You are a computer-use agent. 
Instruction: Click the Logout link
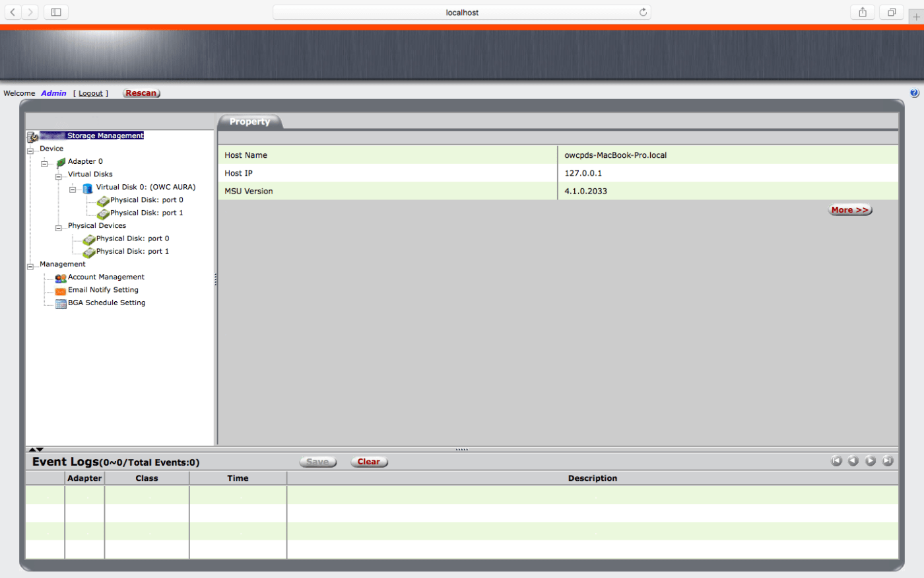(x=90, y=93)
